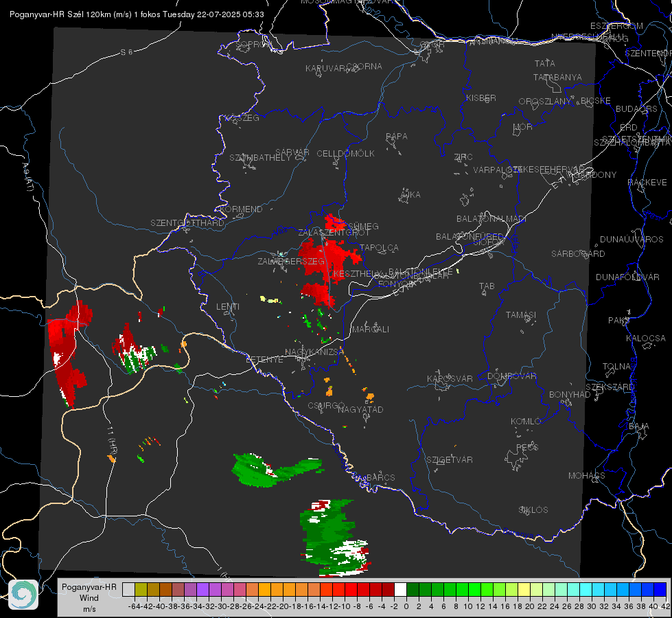The height and width of the screenshot is (618, 672).
Task: Click the small red echo beside Sümeg
Action: (x=335, y=222)
